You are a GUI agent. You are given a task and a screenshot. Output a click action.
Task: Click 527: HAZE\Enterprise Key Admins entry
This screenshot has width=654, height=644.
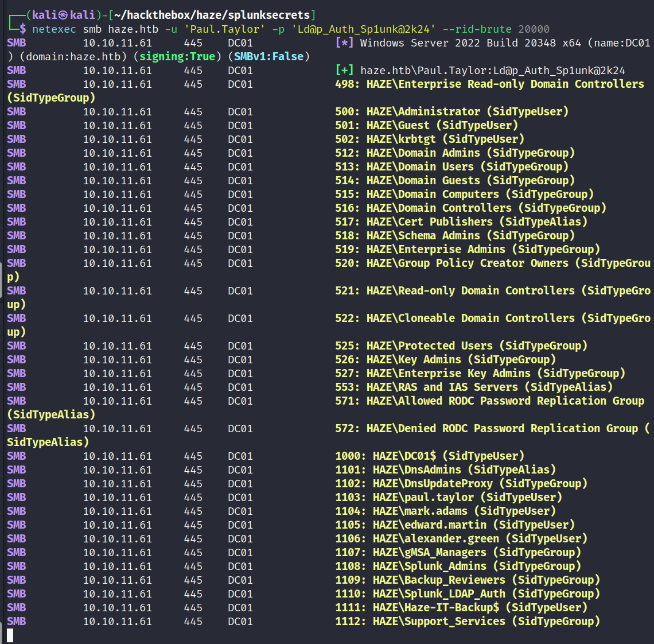click(480, 374)
